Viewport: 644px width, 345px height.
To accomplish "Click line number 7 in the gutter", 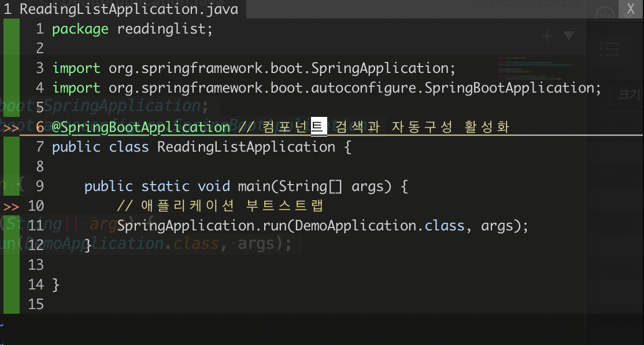I will 39,147.
